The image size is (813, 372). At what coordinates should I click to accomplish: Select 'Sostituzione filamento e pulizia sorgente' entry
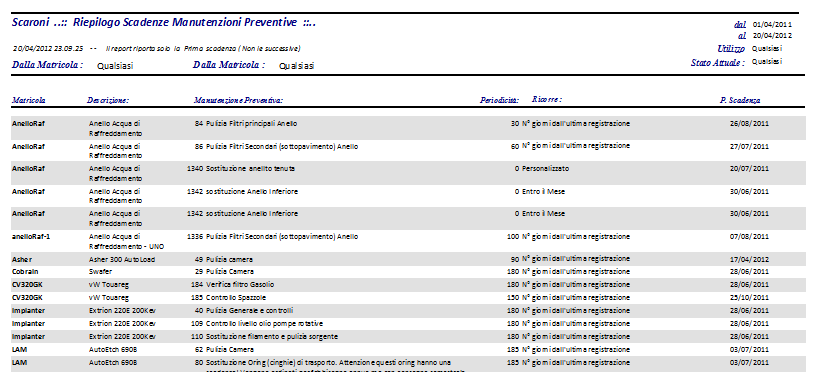tap(272, 336)
